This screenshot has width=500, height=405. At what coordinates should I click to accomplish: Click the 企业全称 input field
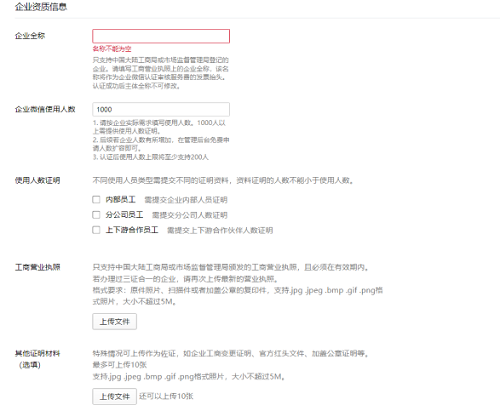161,36
